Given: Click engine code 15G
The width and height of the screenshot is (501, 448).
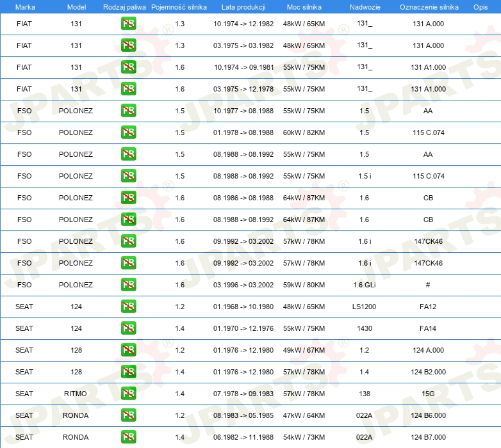Looking at the screenshot, I should click(x=428, y=394).
